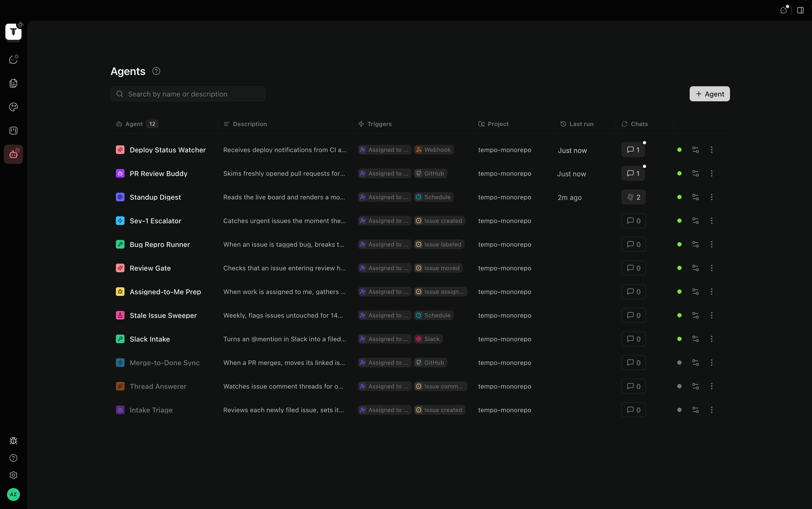Open more menu for Intake Triage

coord(712,410)
